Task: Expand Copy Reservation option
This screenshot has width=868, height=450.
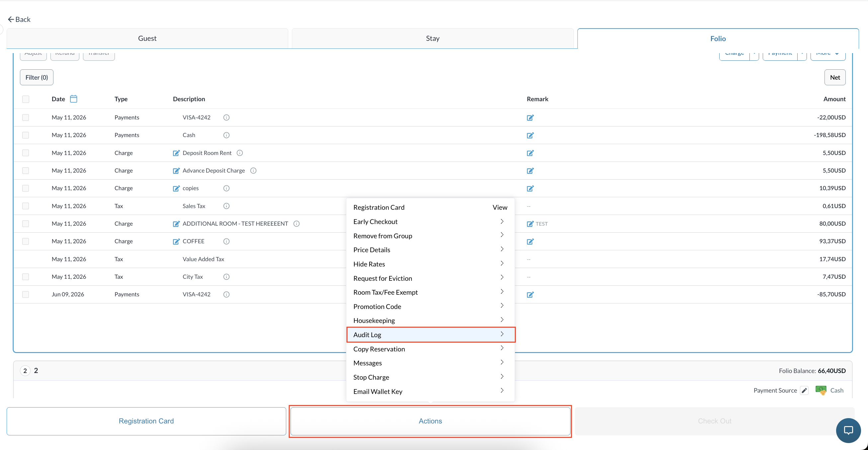Action: (431, 348)
